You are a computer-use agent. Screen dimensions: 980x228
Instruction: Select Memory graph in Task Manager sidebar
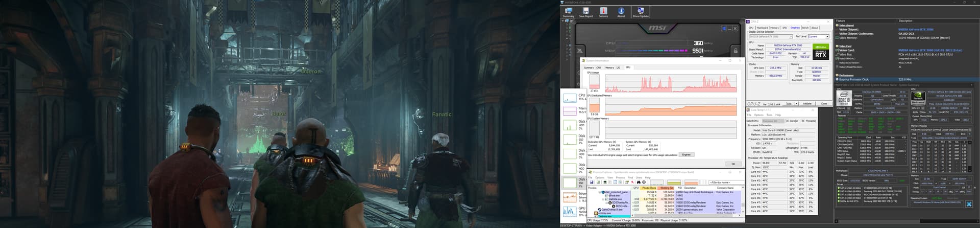(574, 110)
